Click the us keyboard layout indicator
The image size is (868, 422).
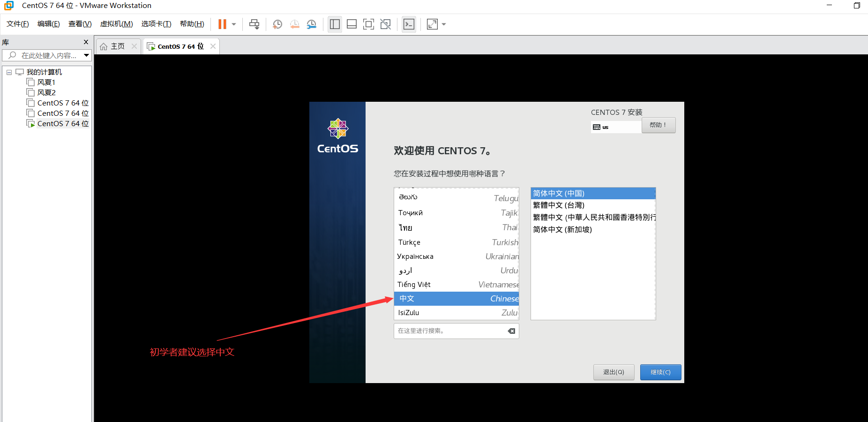616,127
